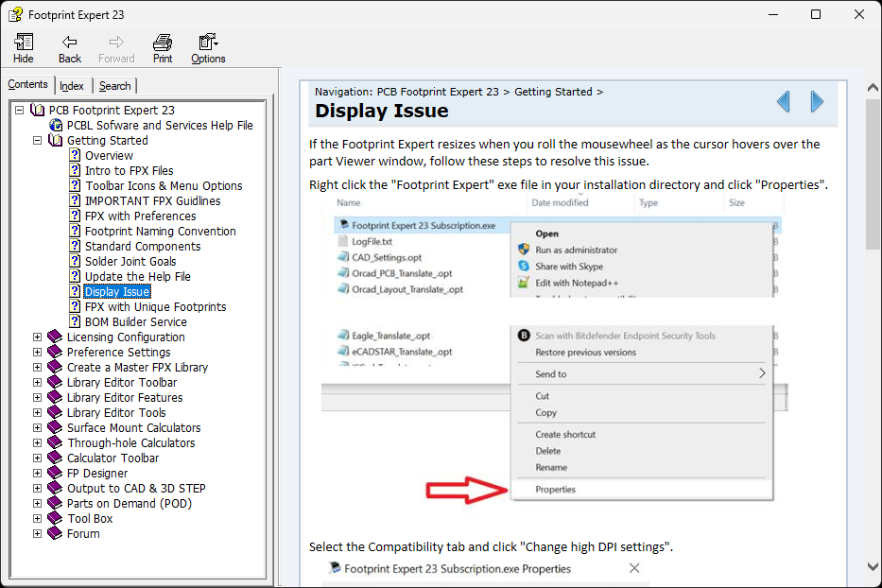Close the Footprint Expert 23 help window
This screenshot has height=588, width=882.
tap(859, 14)
